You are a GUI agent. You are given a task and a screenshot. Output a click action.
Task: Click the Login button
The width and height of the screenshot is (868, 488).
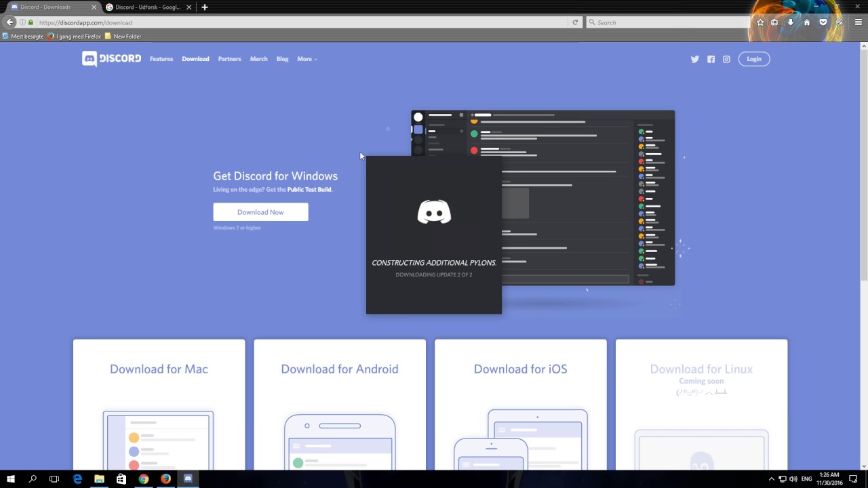click(754, 59)
